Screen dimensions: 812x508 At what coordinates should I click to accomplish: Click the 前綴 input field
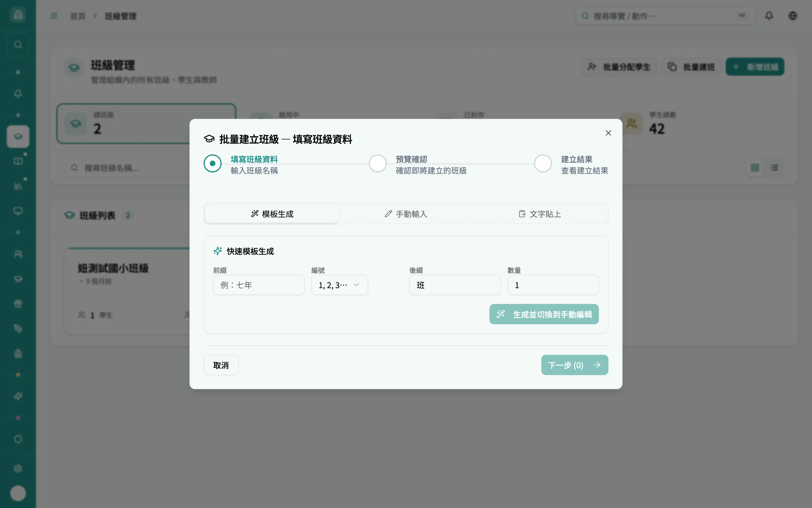point(258,285)
